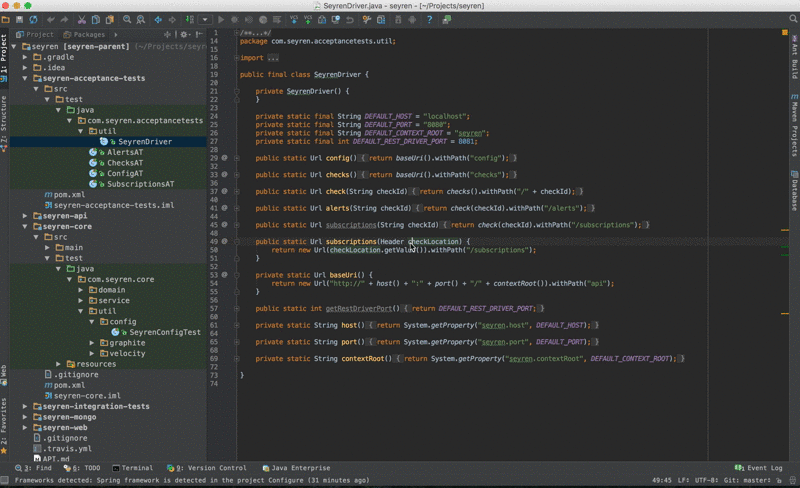Collapse the seyren-acceptance-tests module
Viewport: 800px width, 488px height.
(25, 78)
